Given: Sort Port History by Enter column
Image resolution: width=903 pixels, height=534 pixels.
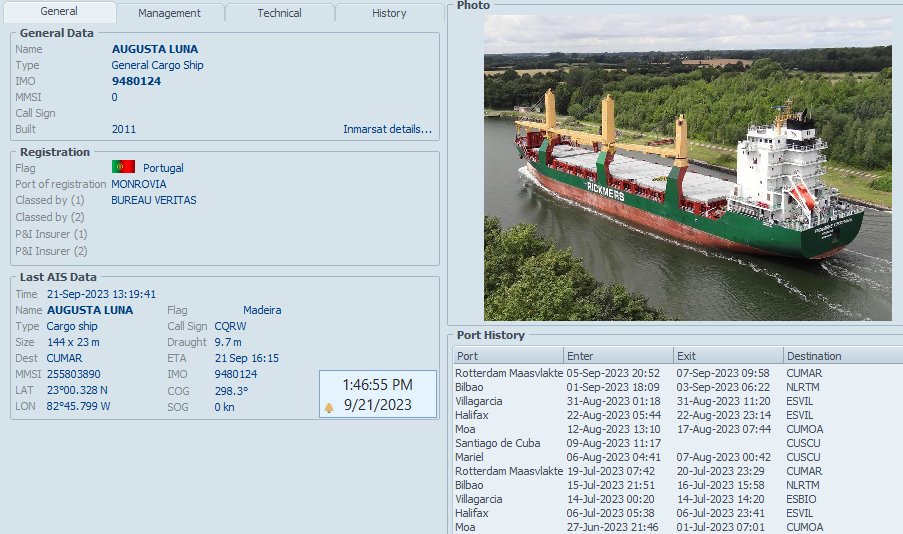Looking at the screenshot, I should tap(618, 356).
